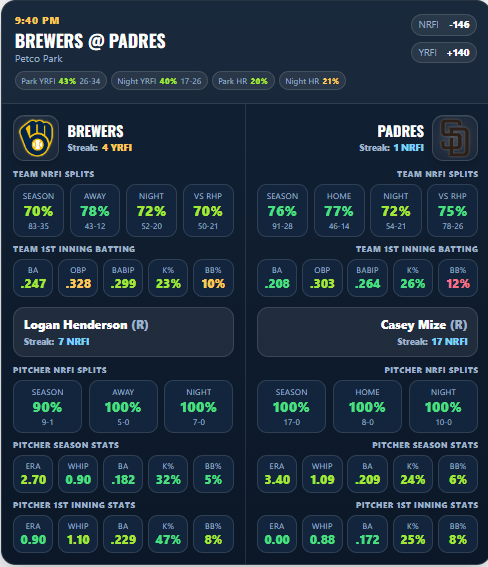The image size is (488, 567).
Task: Click Padres Home 77% split tile
Action: coord(339,210)
